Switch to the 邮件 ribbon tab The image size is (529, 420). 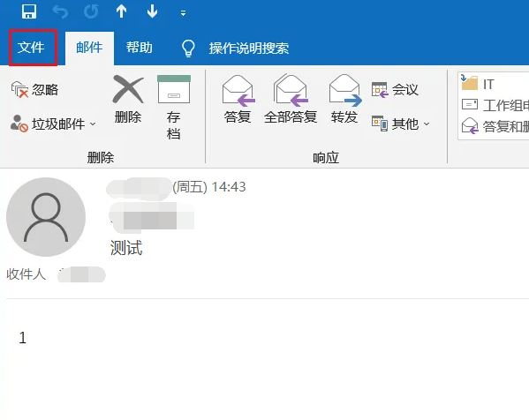(89, 48)
